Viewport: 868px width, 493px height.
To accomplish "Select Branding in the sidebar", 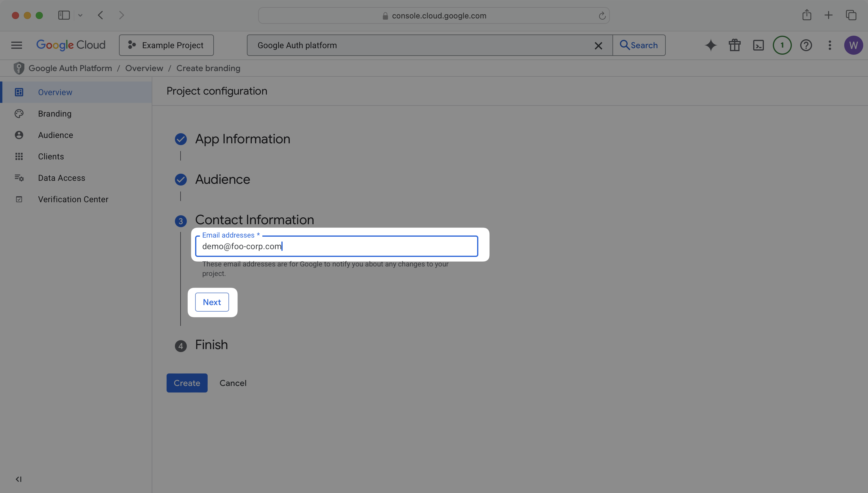I will click(55, 113).
